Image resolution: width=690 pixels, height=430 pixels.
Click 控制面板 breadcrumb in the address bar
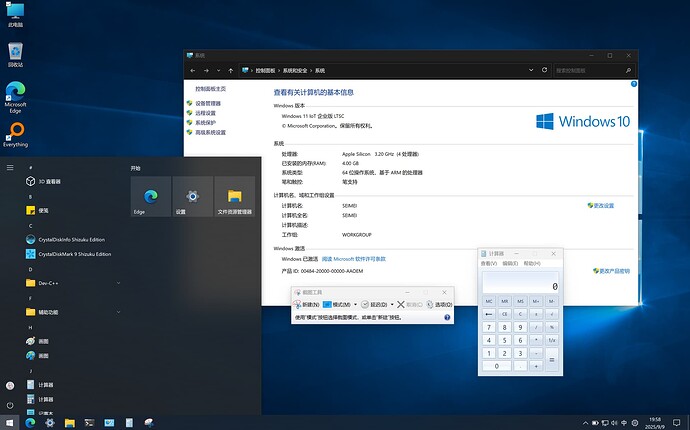click(265, 70)
